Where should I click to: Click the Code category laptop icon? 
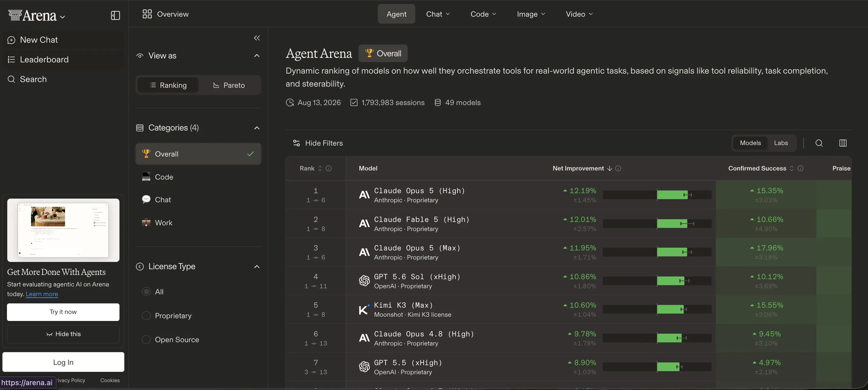(146, 177)
